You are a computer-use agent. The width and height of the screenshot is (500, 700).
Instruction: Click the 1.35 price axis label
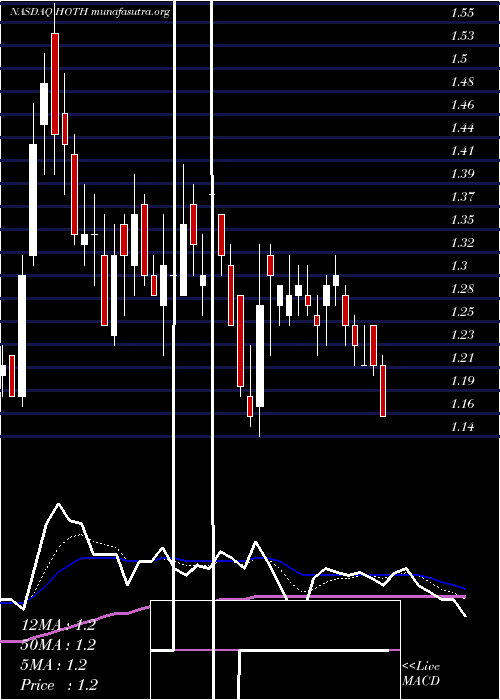(462, 220)
